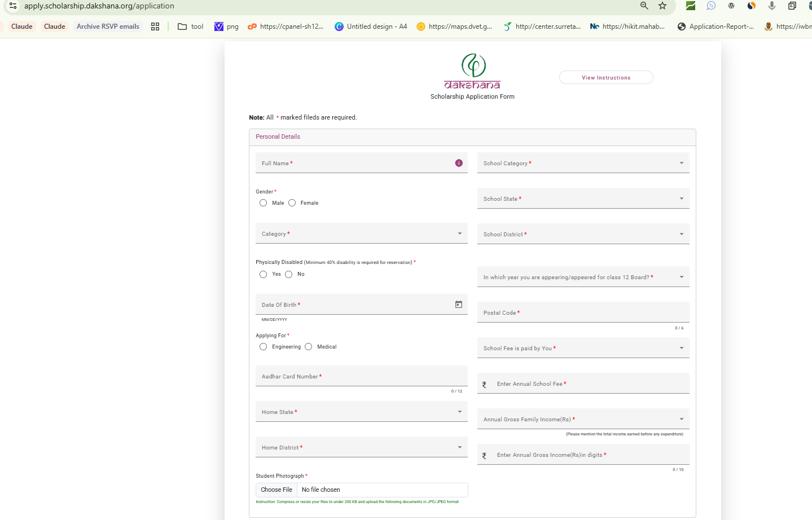Viewport: 812px width, 520px height.
Task: Choose No for Physically Disabled
Action: 288,274
